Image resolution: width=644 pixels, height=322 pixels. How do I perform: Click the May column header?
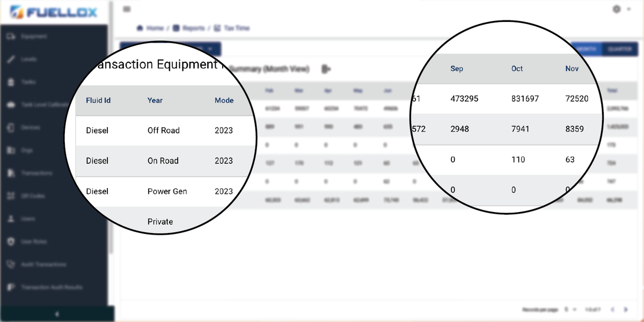click(358, 91)
